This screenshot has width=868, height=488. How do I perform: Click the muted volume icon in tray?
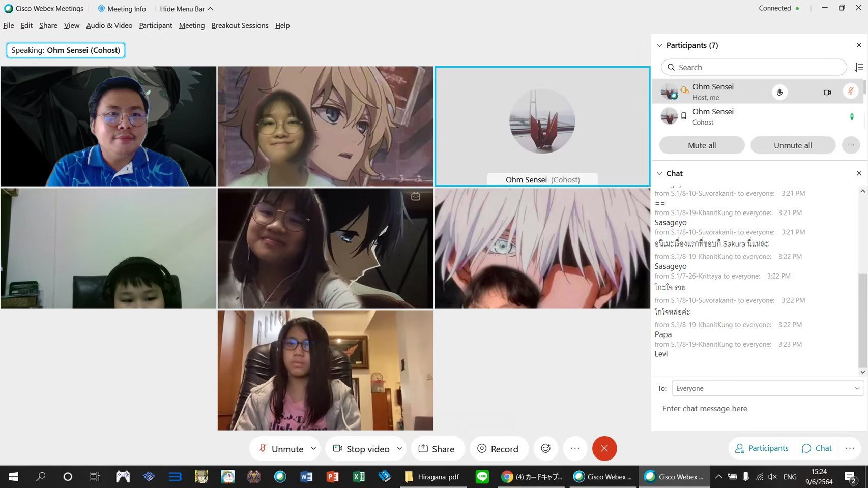click(x=772, y=477)
